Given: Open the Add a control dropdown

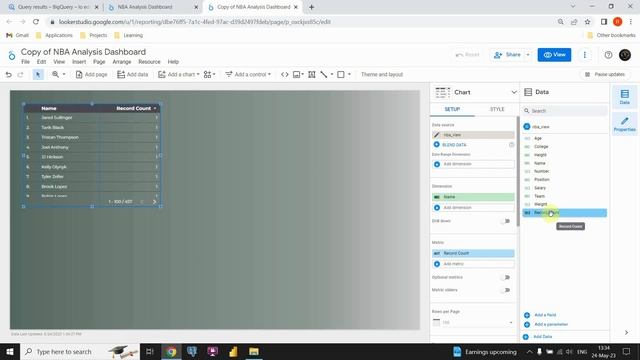Looking at the screenshot, I should tap(248, 74).
